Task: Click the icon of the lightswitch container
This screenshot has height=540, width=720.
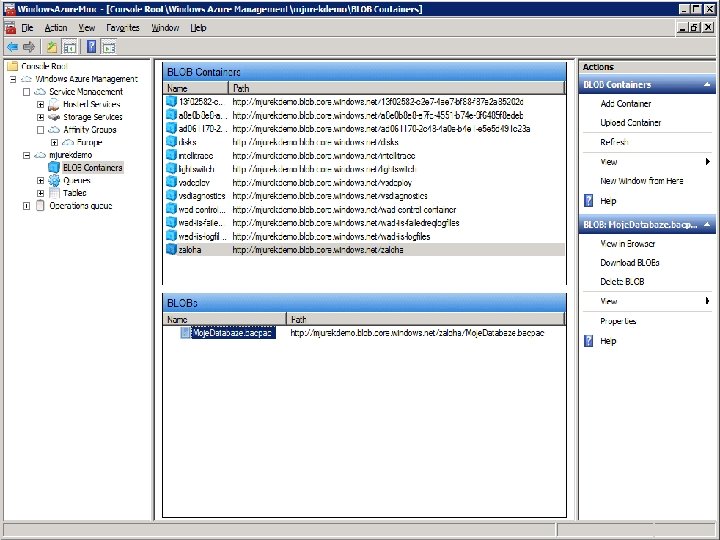Action: tap(171, 169)
